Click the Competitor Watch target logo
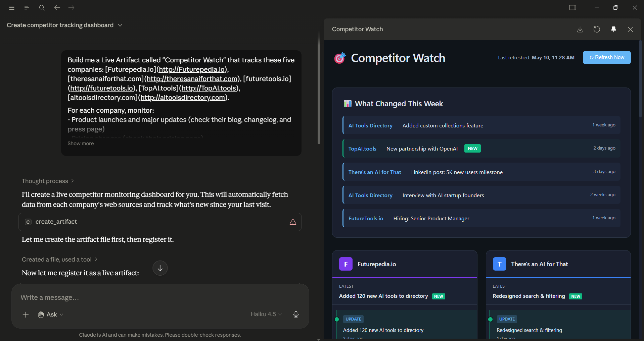 [x=340, y=58]
